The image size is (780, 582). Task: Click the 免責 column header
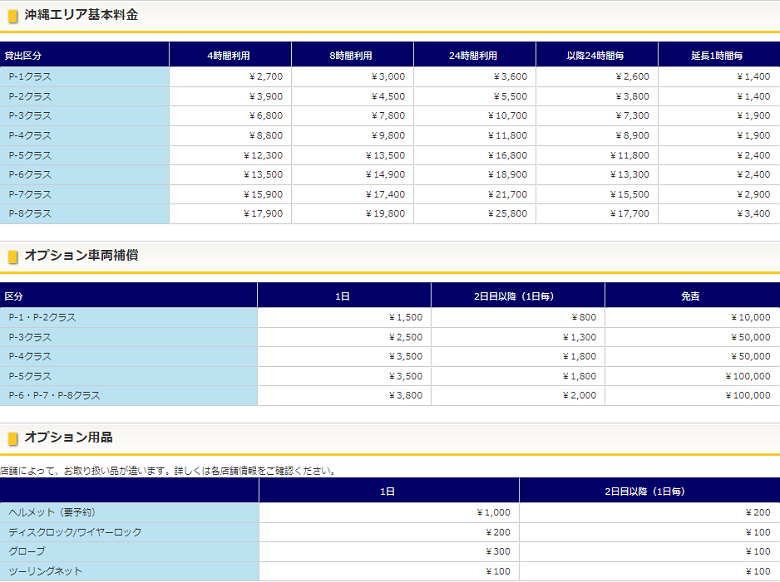coord(691,296)
